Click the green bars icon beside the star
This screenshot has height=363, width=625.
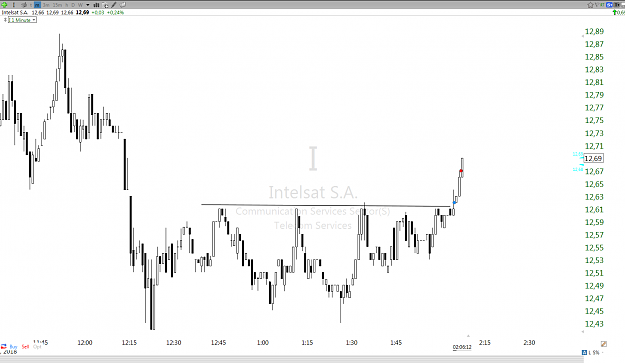pos(602,5)
